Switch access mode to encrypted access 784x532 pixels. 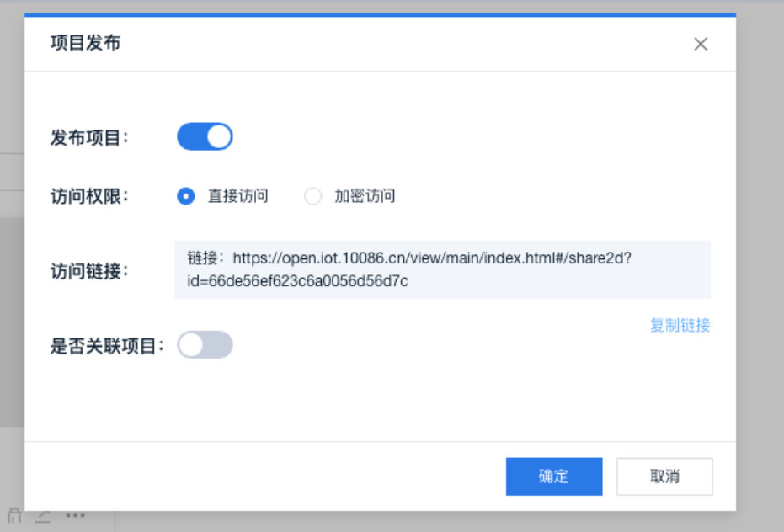click(313, 195)
